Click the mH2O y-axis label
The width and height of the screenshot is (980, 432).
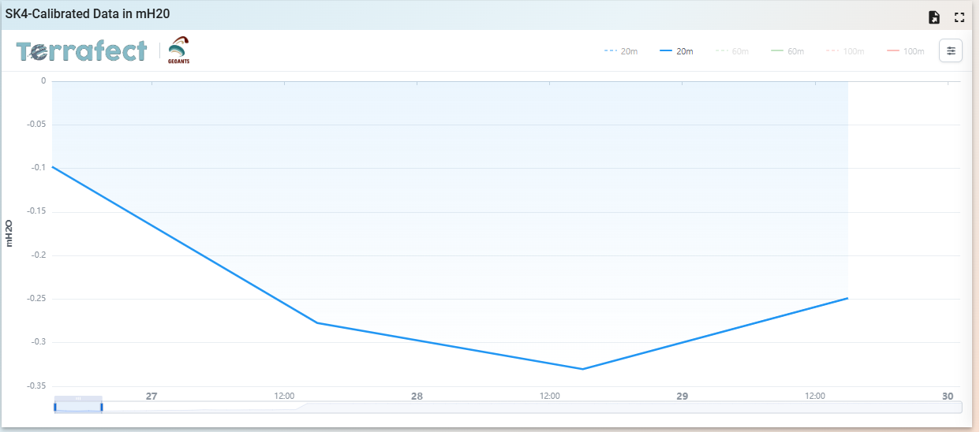pos(9,233)
